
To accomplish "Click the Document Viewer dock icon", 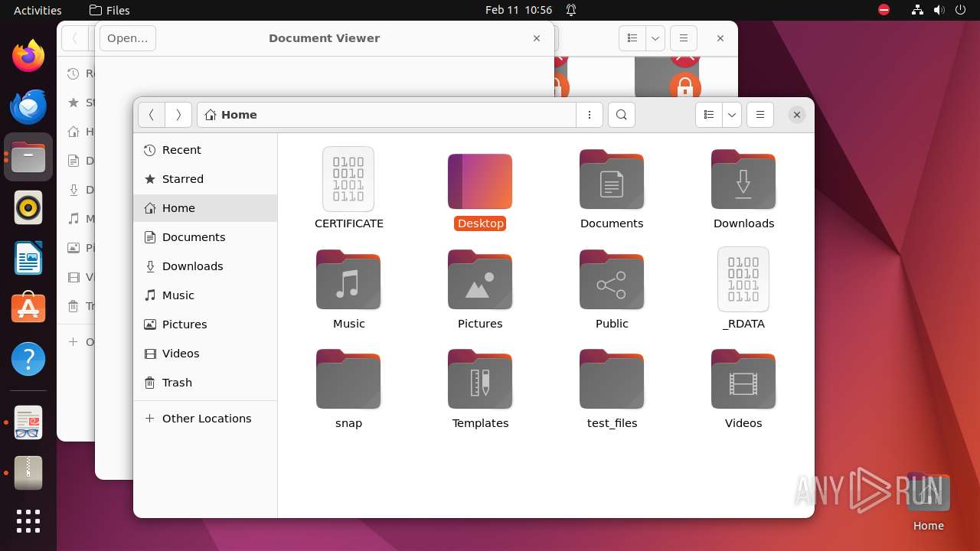I will point(28,422).
